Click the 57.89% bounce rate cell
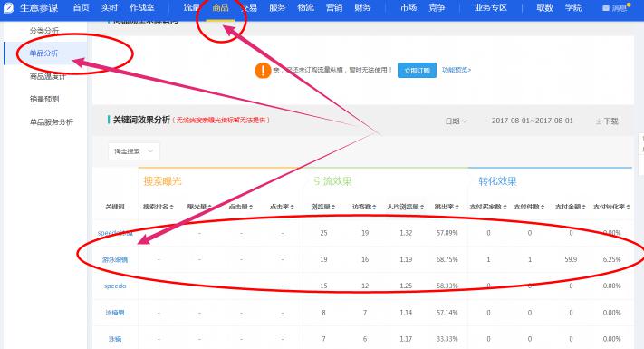The height and width of the screenshot is (349, 644). pyautogui.click(x=447, y=233)
